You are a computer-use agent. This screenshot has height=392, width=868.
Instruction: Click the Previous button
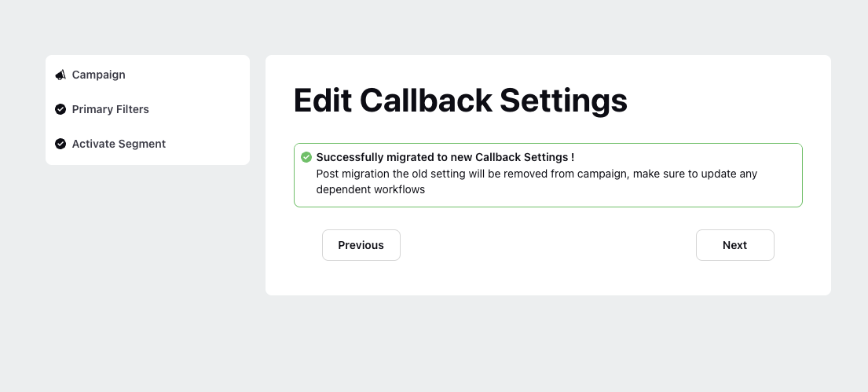click(361, 245)
